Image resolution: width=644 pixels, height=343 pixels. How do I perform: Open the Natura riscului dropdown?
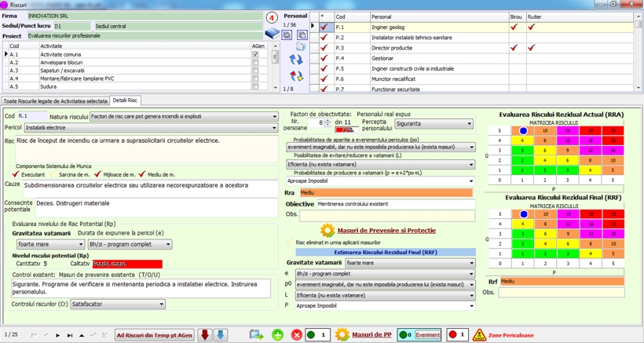point(184,116)
